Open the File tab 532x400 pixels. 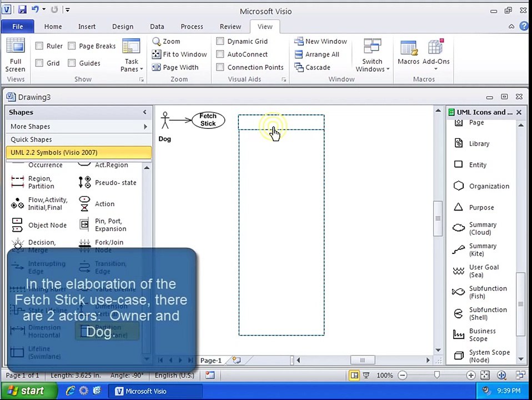[18, 27]
